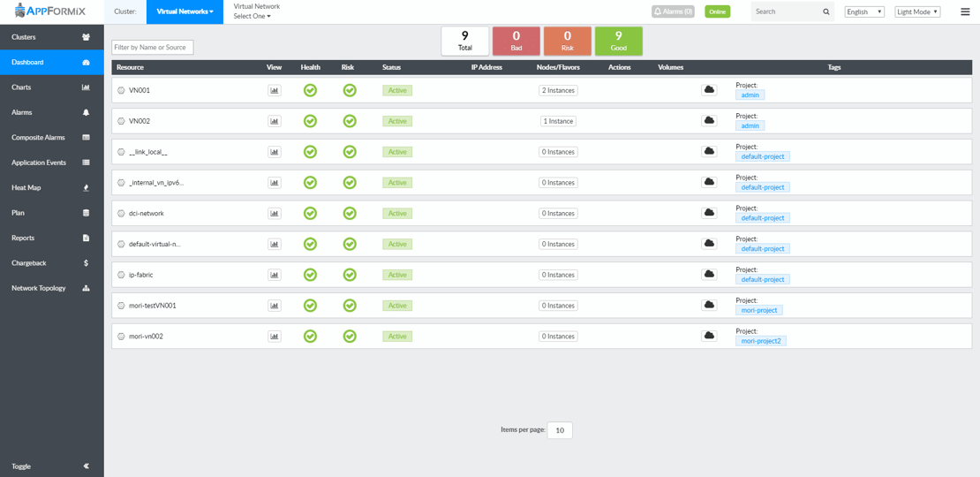This screenshot has width=980, height=477.
Task: Open chart view for mori-vn002
Action: [x=275, y=336]
